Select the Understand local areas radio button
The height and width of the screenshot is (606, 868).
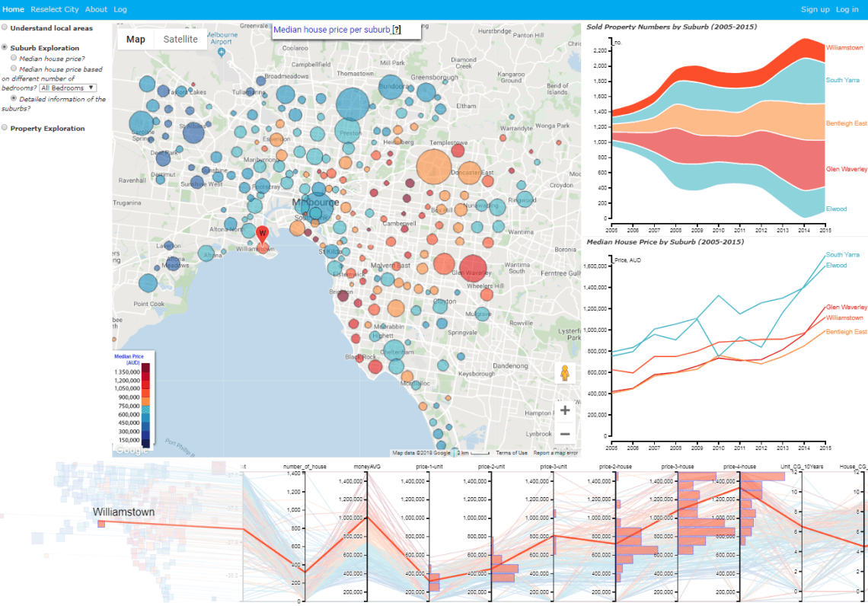5,27
